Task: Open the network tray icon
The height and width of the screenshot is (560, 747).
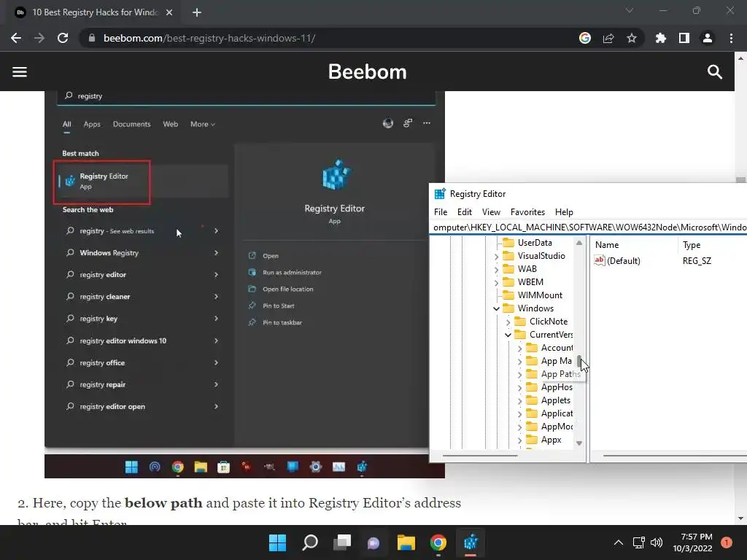Action: point(638,542)
